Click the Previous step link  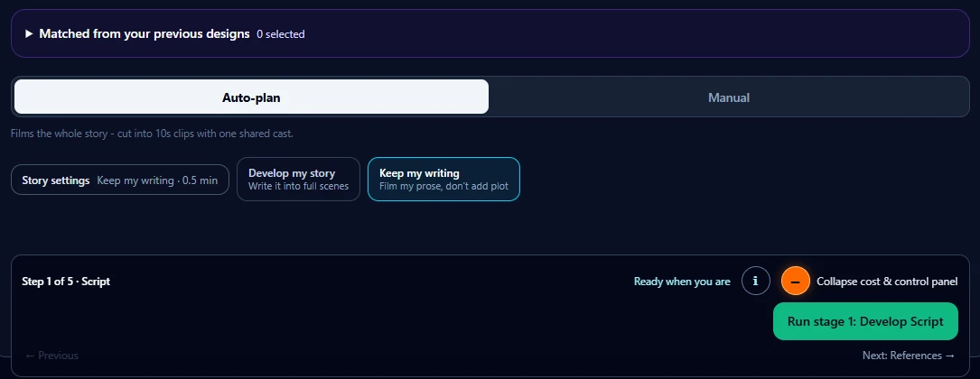pos(51,356)
